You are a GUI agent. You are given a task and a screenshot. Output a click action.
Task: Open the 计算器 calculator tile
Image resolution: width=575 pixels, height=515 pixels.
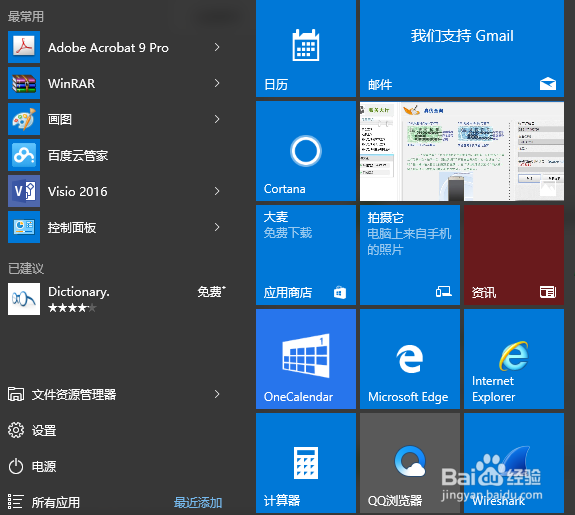(x=306, y=463)
